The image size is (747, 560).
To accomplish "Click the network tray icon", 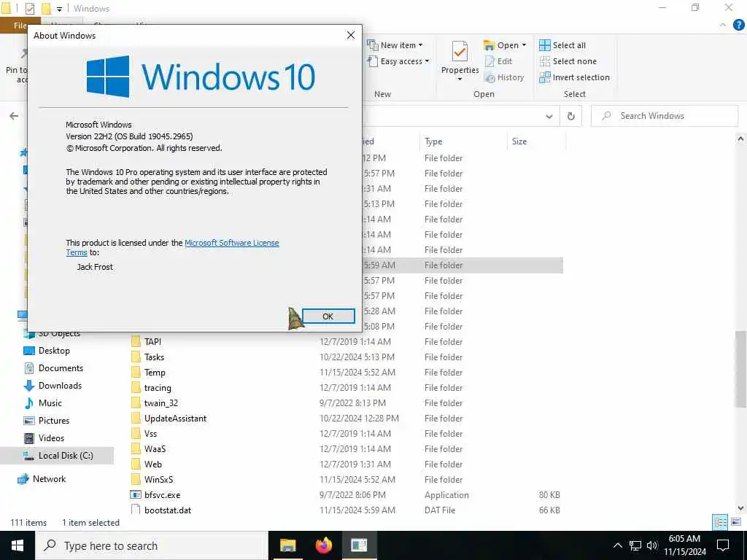I will [635, 545].
